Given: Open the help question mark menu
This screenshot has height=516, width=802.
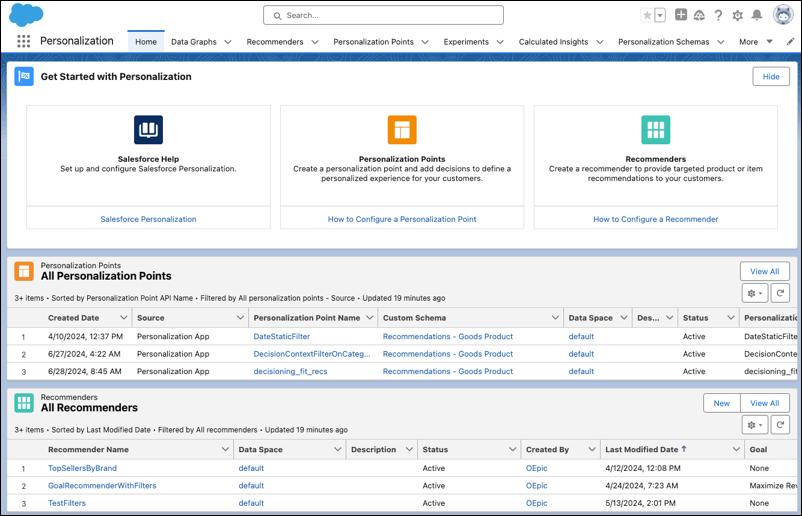Looking at the screenshot, I should point(718,15).
